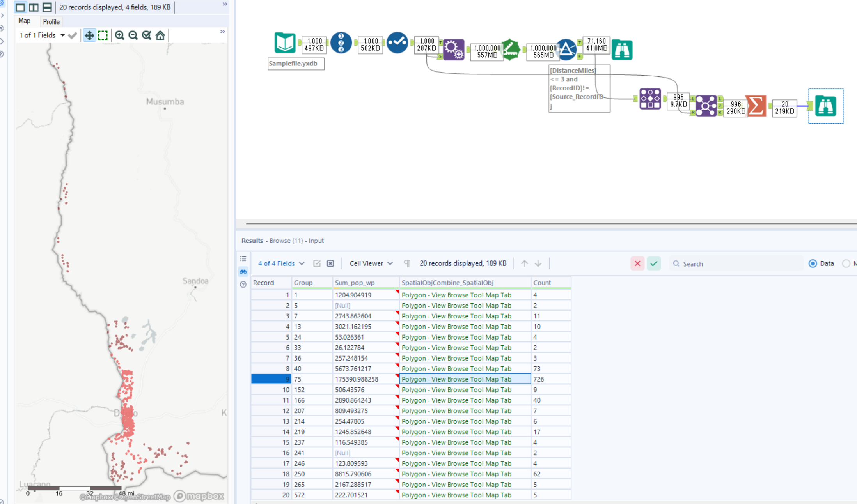Image resolution: width=857 pixels, height=504 pixels.
Task: Reset map view with home icon
Action: [x=160, y=35]
